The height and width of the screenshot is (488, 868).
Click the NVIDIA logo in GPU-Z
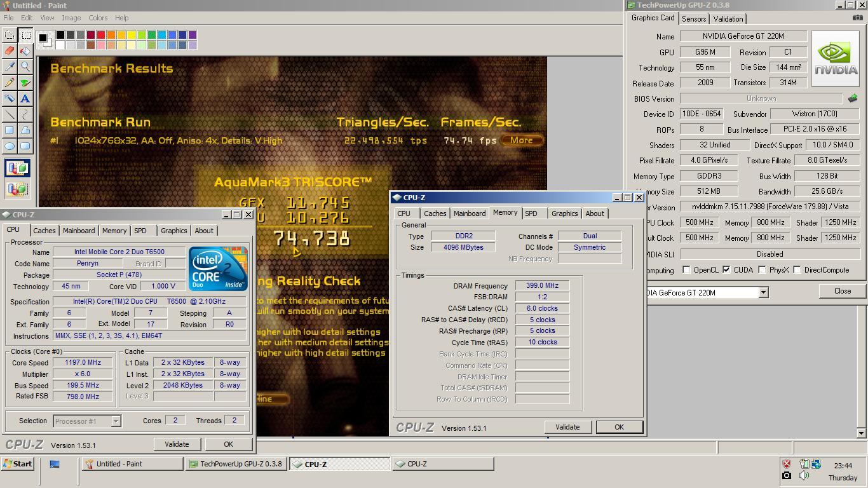pos(835,60)
